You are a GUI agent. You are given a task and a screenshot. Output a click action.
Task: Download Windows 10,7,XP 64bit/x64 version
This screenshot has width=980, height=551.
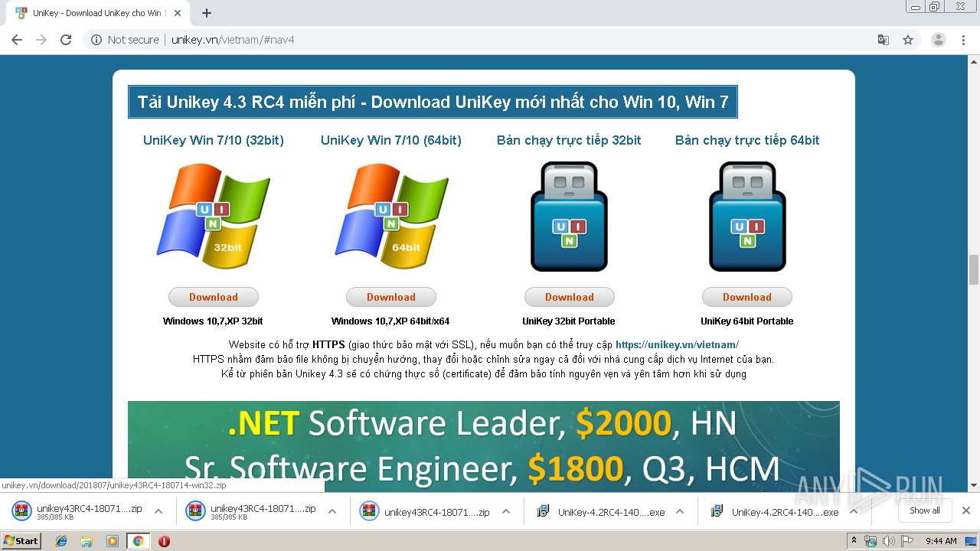click(391, 297)
